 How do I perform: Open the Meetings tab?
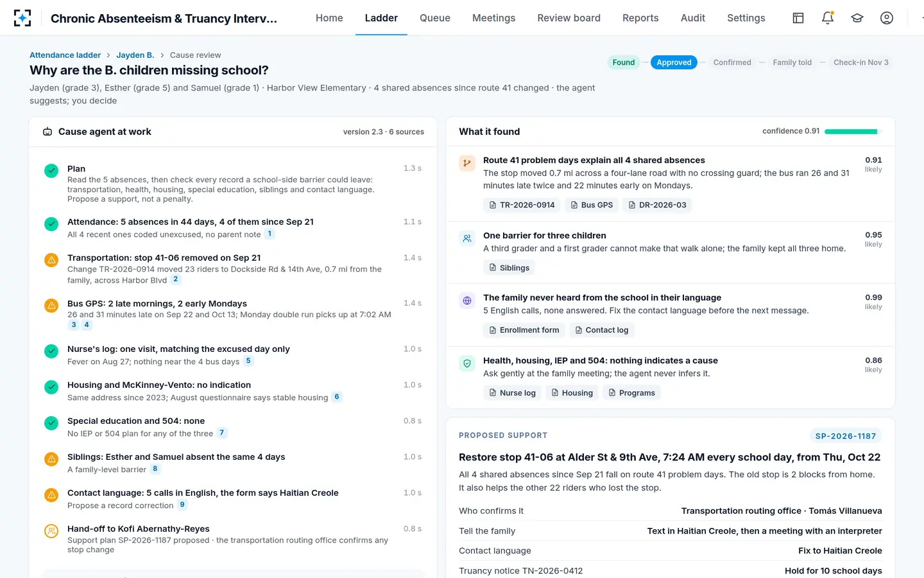pos(493,18)
